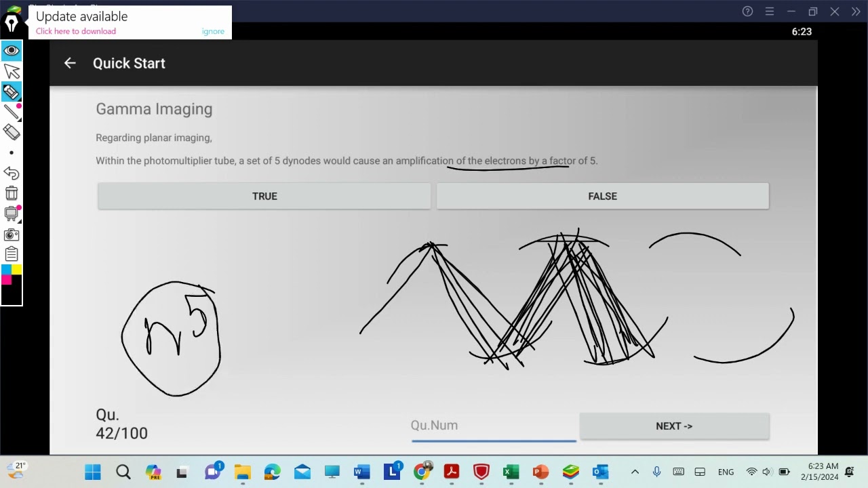Open Task View on taskbar
The height and width of the screenshot is (488, 868).
182,472
